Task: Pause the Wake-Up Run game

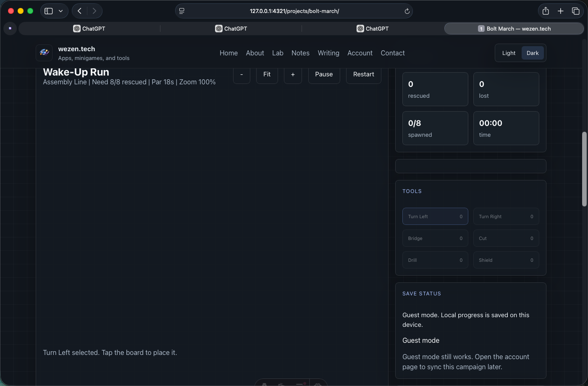Action: click(x=324, y=74)
